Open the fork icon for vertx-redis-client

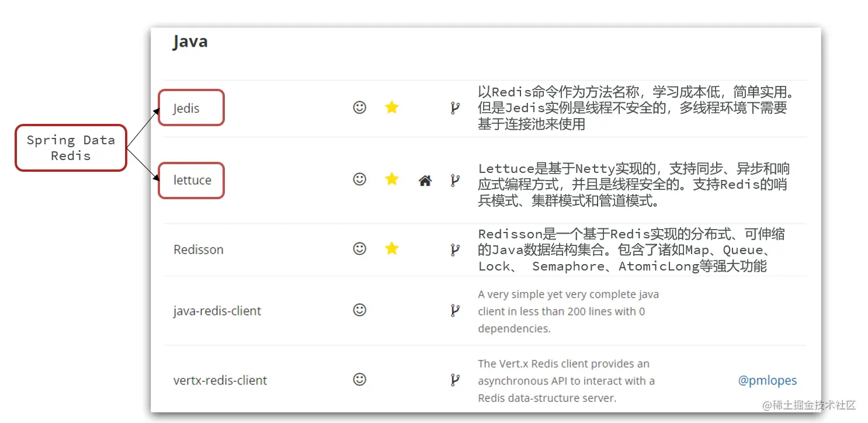point(455,380)
